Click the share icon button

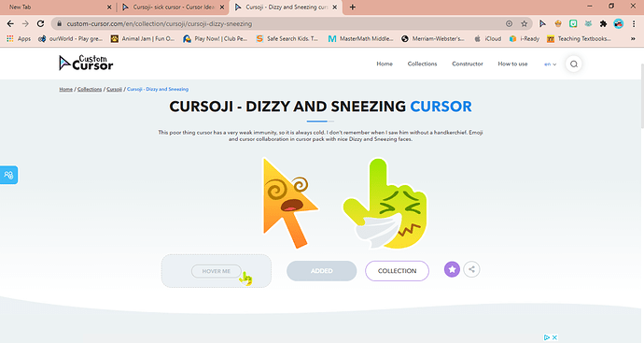[471, 269]
